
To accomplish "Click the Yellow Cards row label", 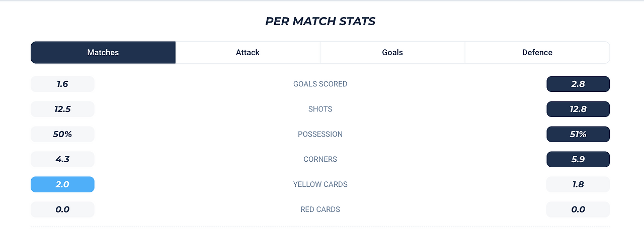I will point(320,184).
